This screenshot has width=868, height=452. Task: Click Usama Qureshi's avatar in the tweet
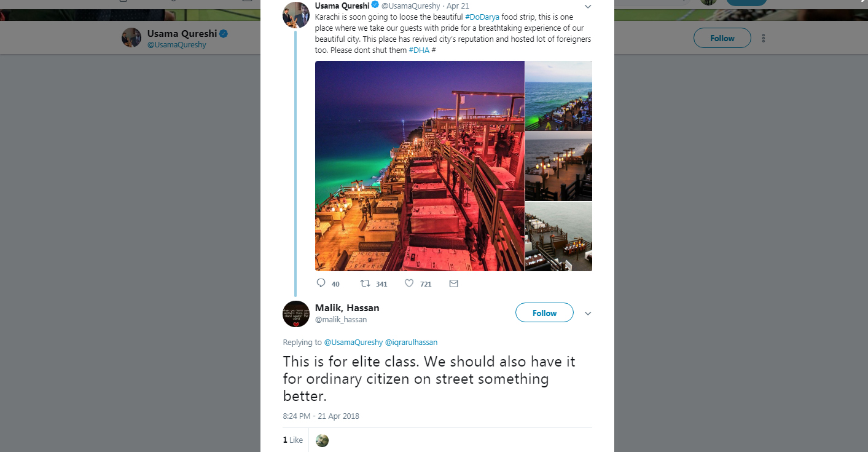295,15
